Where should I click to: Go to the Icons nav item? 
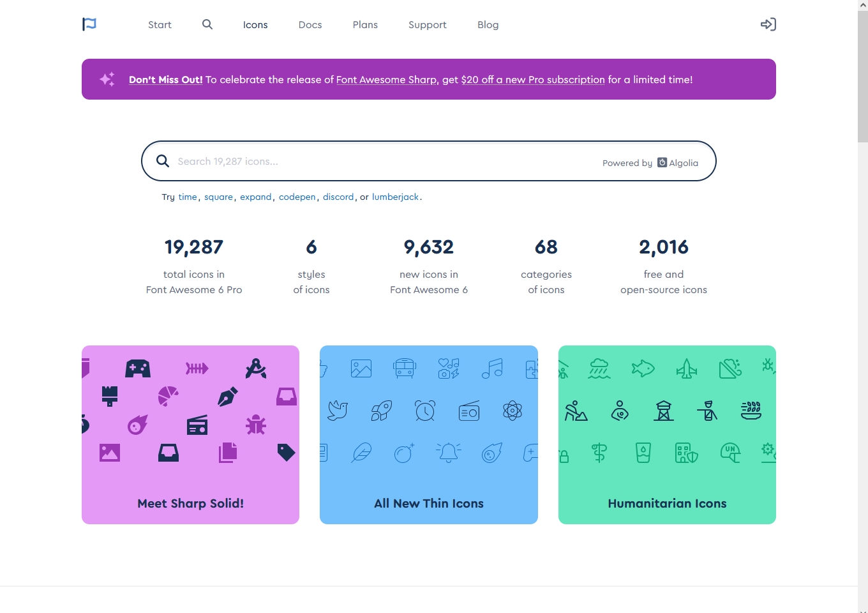[255, 25]
